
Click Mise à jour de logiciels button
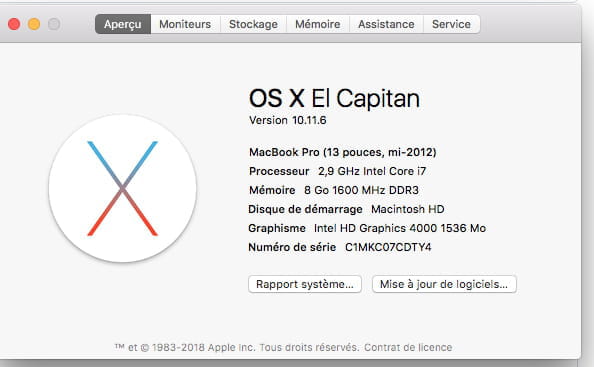pos(444,284)
